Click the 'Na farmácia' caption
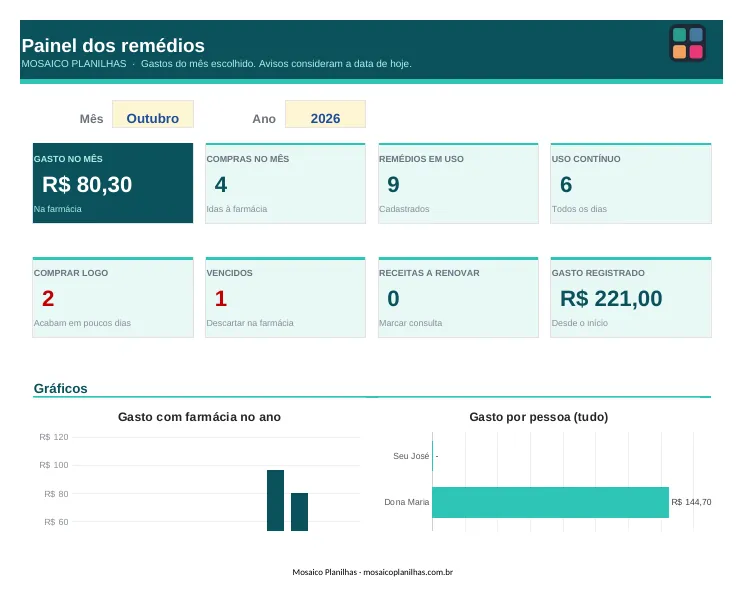The image size is (743, 597). pos(57,209)
